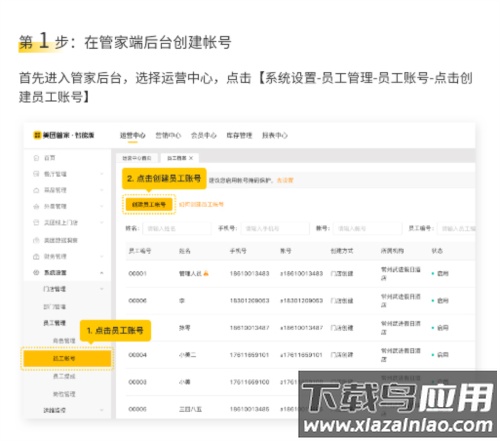Click the 创建员工账号 button
The image size is (500, 441).
click(149, 204)
